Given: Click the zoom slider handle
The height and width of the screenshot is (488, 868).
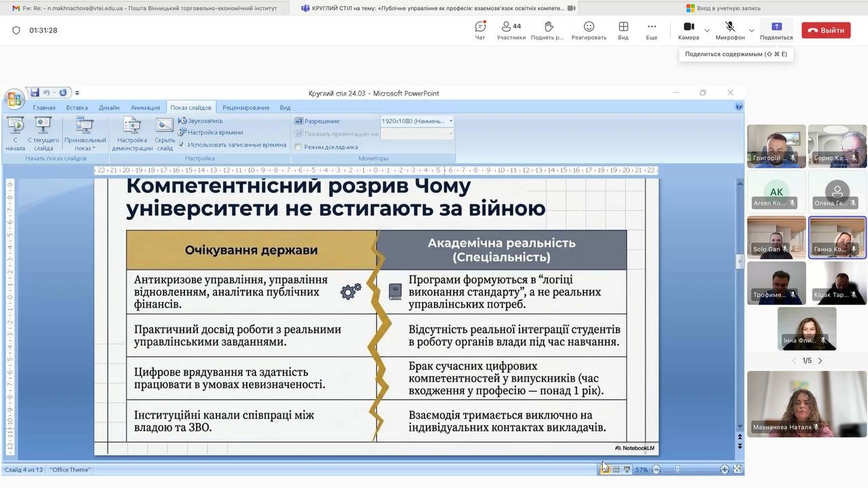Looking at the screenshot, I should click(x=677, y=470).
